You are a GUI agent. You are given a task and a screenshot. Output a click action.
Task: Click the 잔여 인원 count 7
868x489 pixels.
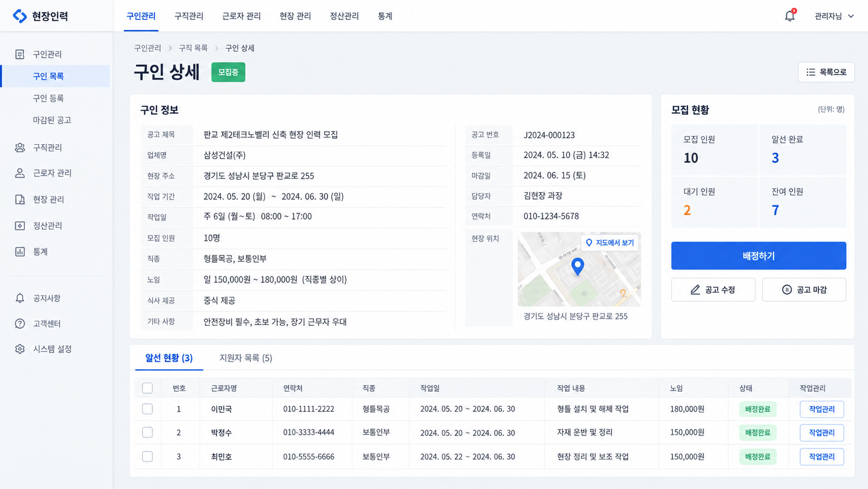coord(775,210)
